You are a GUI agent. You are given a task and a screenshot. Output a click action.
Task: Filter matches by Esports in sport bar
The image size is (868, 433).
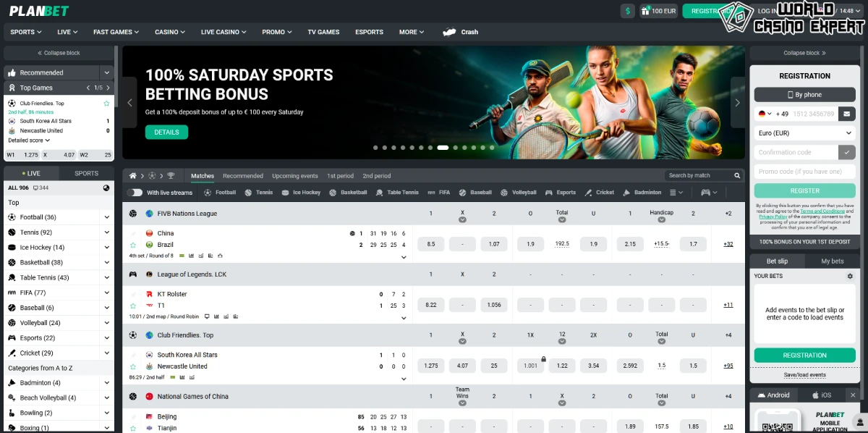tap(561, 193)
